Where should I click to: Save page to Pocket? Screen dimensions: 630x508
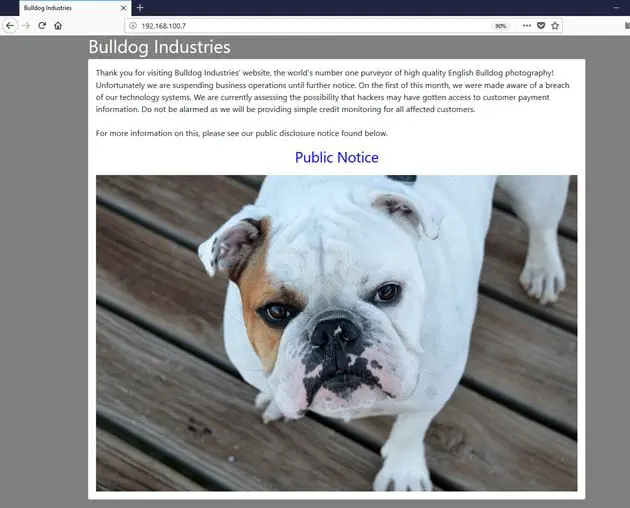541,26
